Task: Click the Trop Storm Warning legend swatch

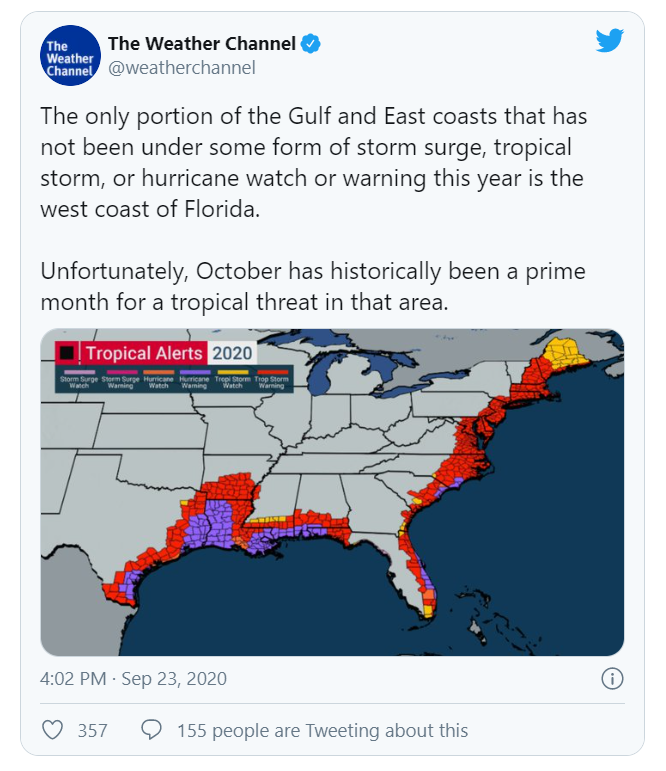Action: [271, 372]
